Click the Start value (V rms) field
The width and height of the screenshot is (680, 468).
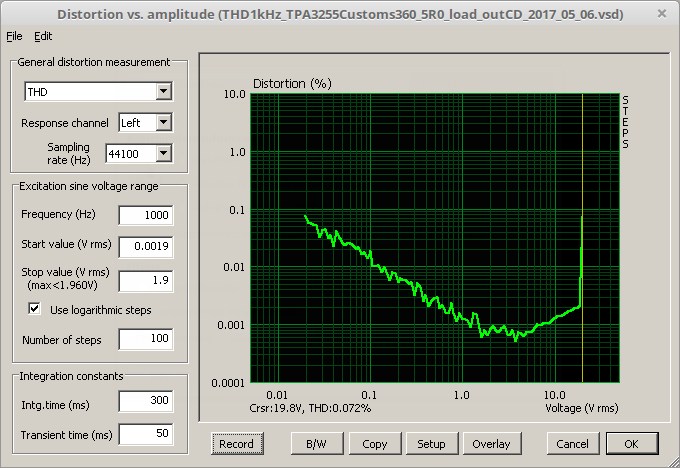pyautogui.click(x=146, y=246)
